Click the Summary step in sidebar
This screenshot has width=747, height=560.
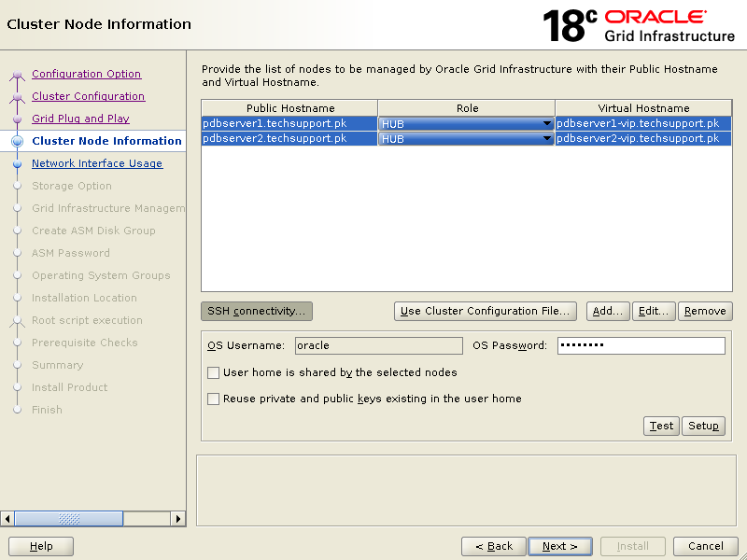click(x=58, y=365)
